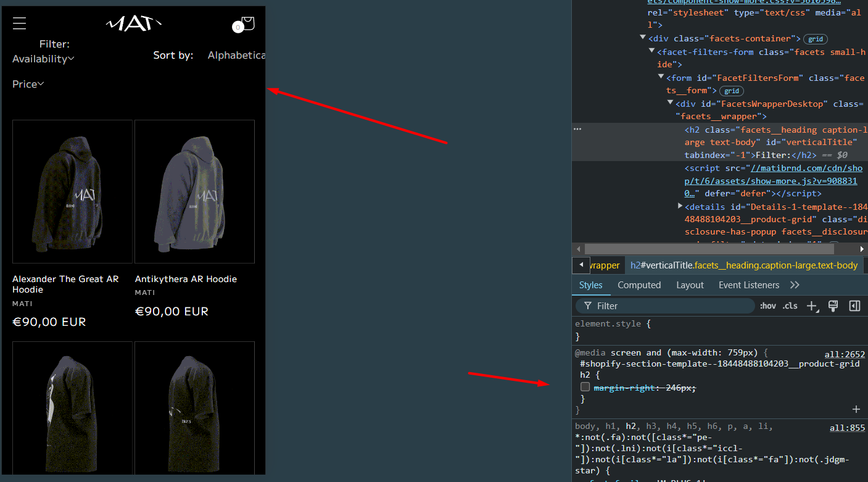This screenshot has height=482, width=868.
Task: Click the black T-shirt image with white print
Action: pos(72,408)
